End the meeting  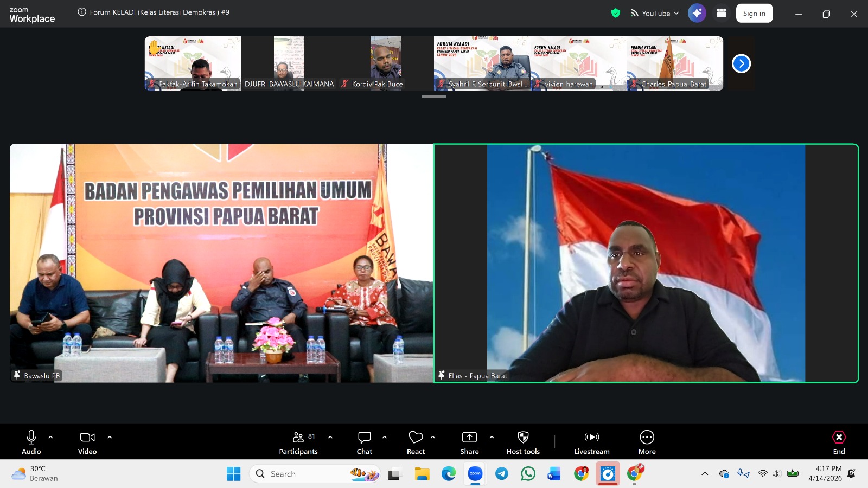pos(839,442)
